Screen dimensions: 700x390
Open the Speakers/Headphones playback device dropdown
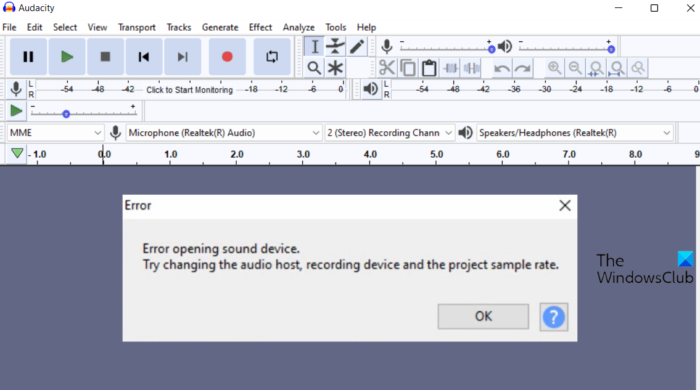tap(575, 133)
